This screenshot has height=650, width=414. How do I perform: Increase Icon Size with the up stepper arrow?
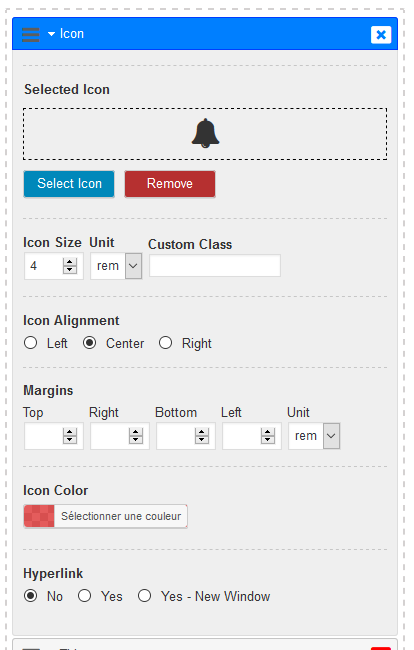click(70, 262)
